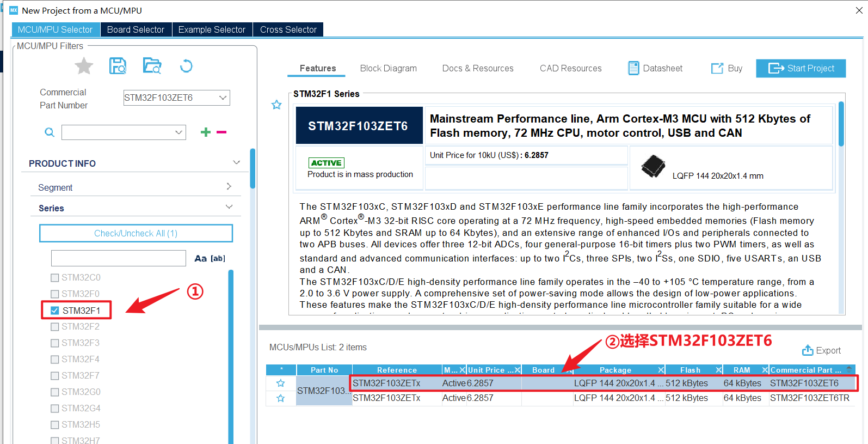Check the STM32H5 series checkbox
The height and width of the screenshot is (444, 868).
[x=54, y=425]
